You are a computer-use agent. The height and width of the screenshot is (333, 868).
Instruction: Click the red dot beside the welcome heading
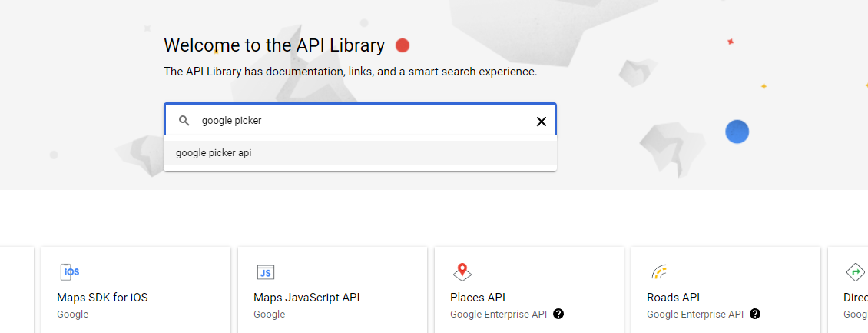point(403,46)
